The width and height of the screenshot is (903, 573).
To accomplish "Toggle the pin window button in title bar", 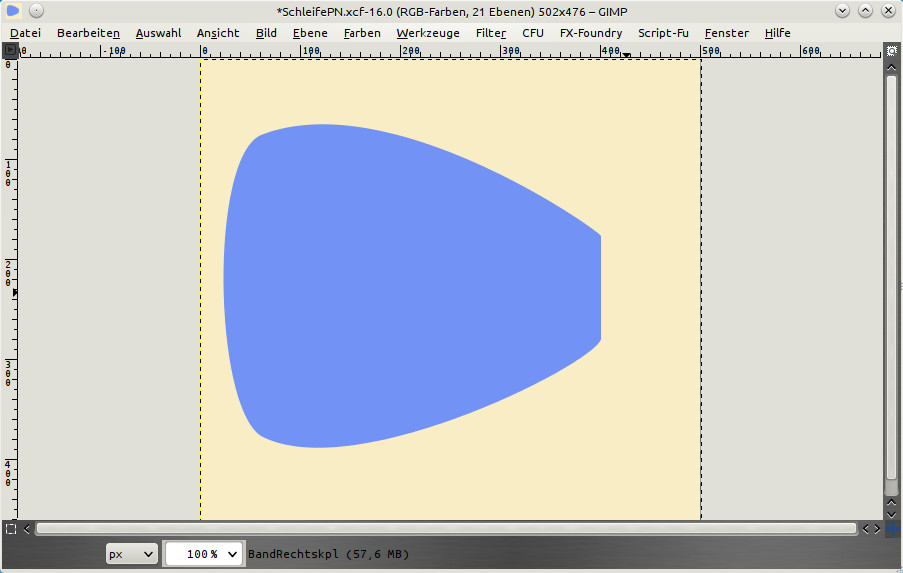I will [36, 11].
